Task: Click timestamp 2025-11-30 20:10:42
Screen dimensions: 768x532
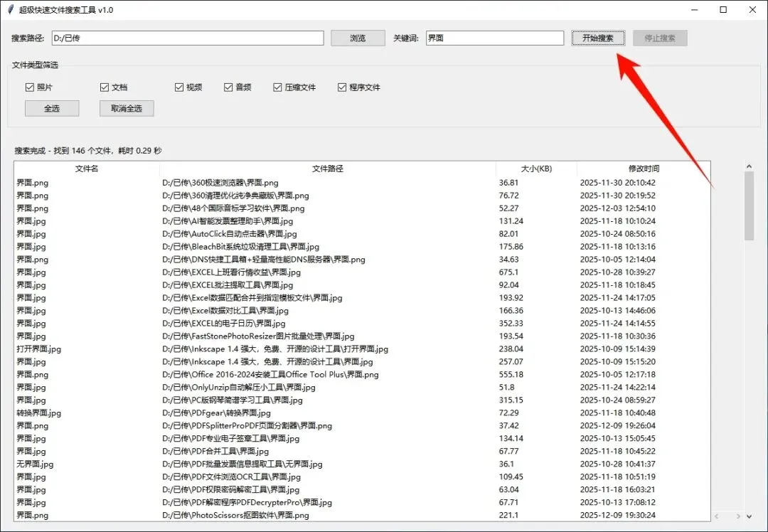Action: [x=618, y=183]
